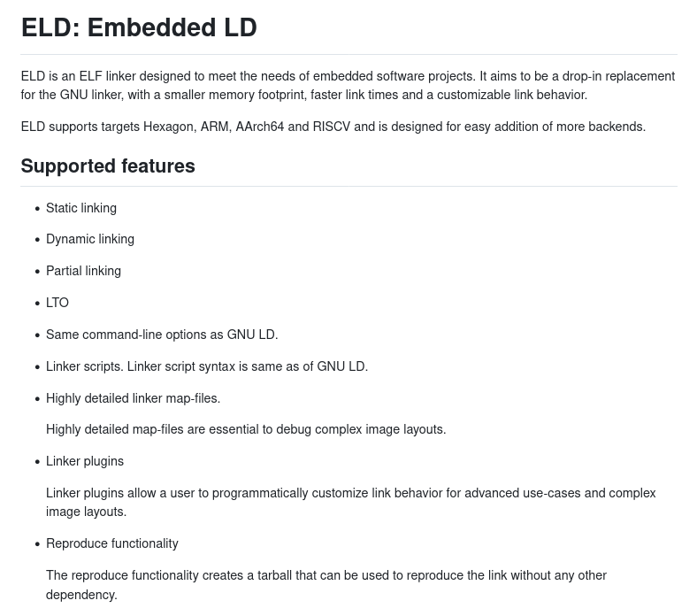The image size is (697, 616).
Task: Click the "Supported features" section heading
Action: [108, 166]
